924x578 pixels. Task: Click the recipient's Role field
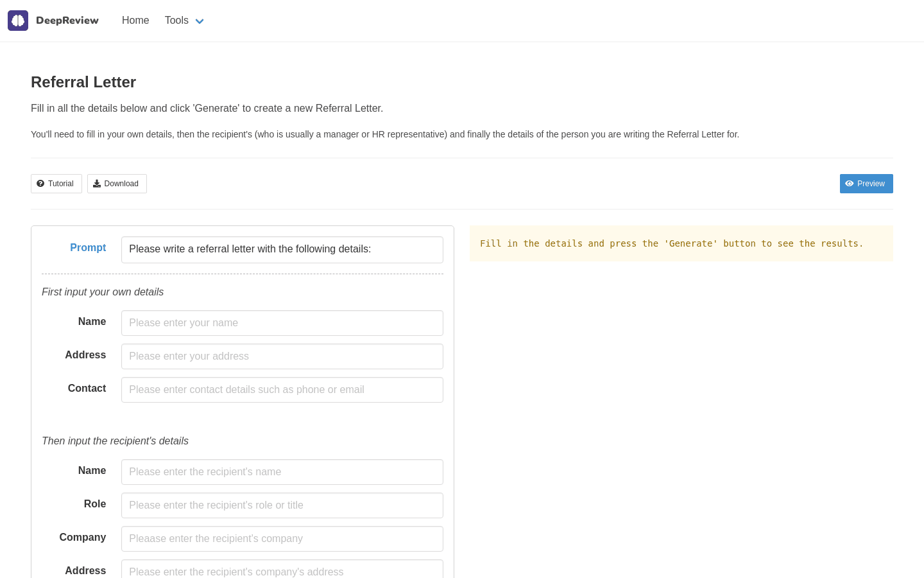click(x=282, y=505)
